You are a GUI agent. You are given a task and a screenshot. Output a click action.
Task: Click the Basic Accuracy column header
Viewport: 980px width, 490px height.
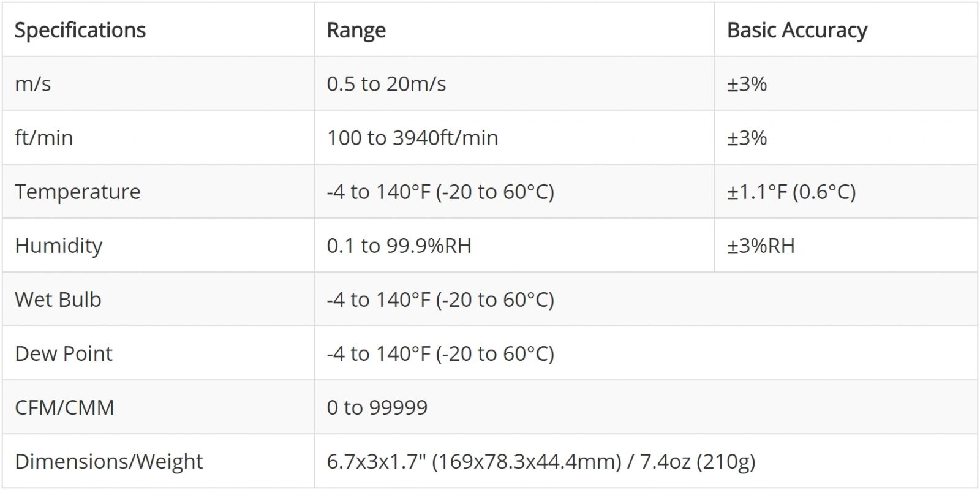797,30
